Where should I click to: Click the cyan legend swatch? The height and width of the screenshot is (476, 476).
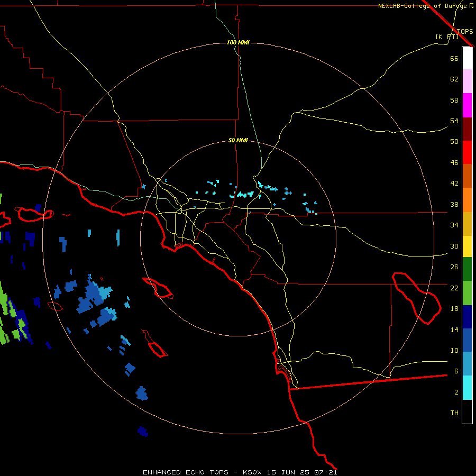[467, 388]
